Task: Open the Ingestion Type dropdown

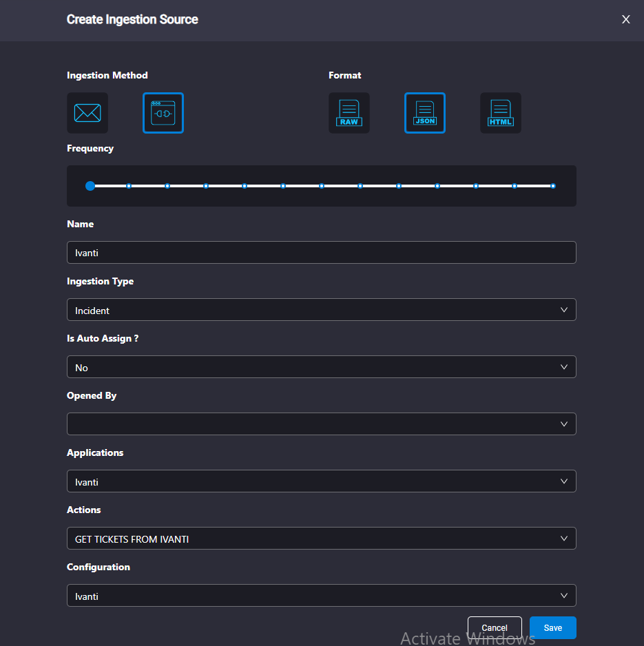Action: (x=322, y=310)
